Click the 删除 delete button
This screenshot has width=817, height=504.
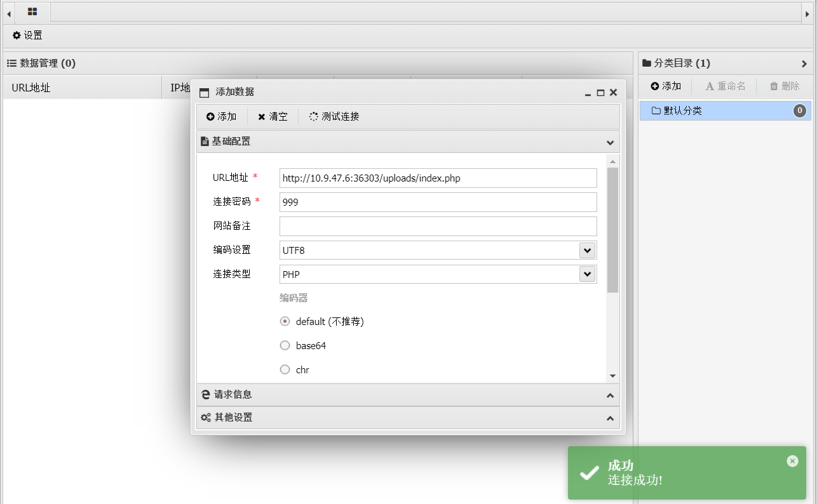[785, 86]
